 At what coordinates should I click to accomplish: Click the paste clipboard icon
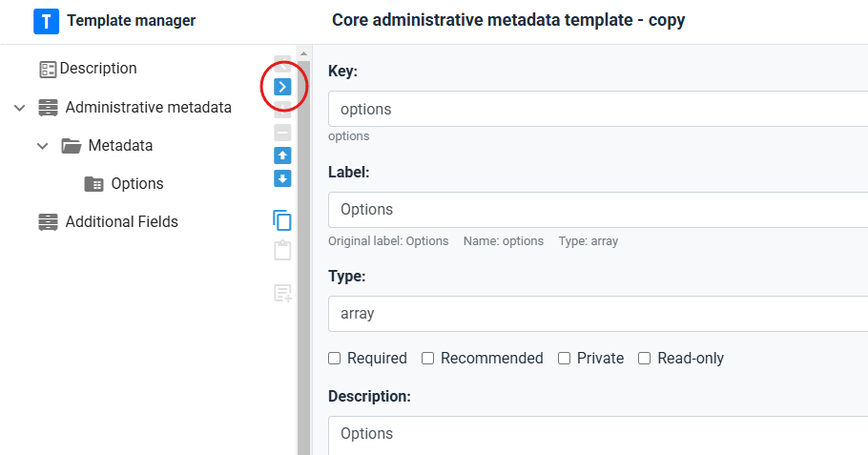[x=282, y=251]
